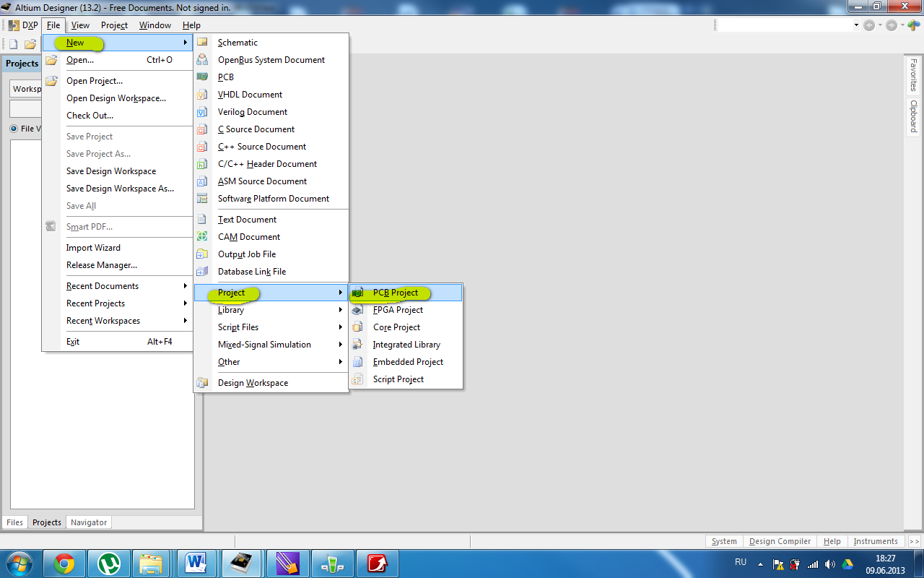The image size is (924, 578).
Task: Open uTorrent from the taskbar
Action: point(109,563)
